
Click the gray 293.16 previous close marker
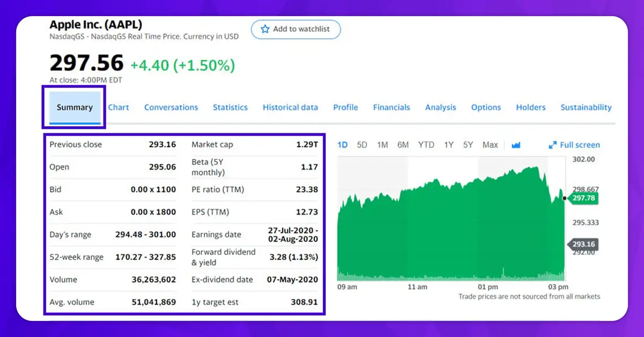point(583,244)
